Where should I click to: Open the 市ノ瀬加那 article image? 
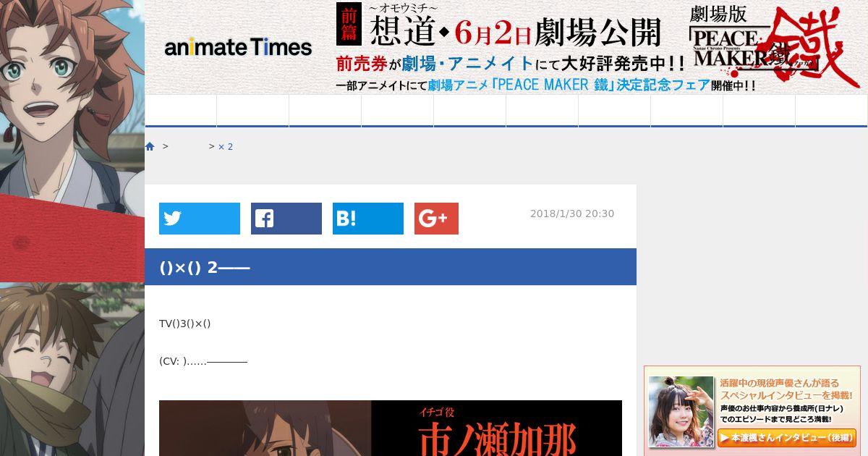391,428
